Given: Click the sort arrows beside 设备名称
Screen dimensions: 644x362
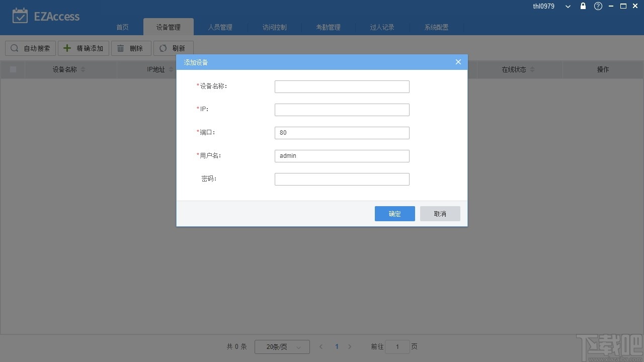Looking at the screenshot, I should click(82, 69).
